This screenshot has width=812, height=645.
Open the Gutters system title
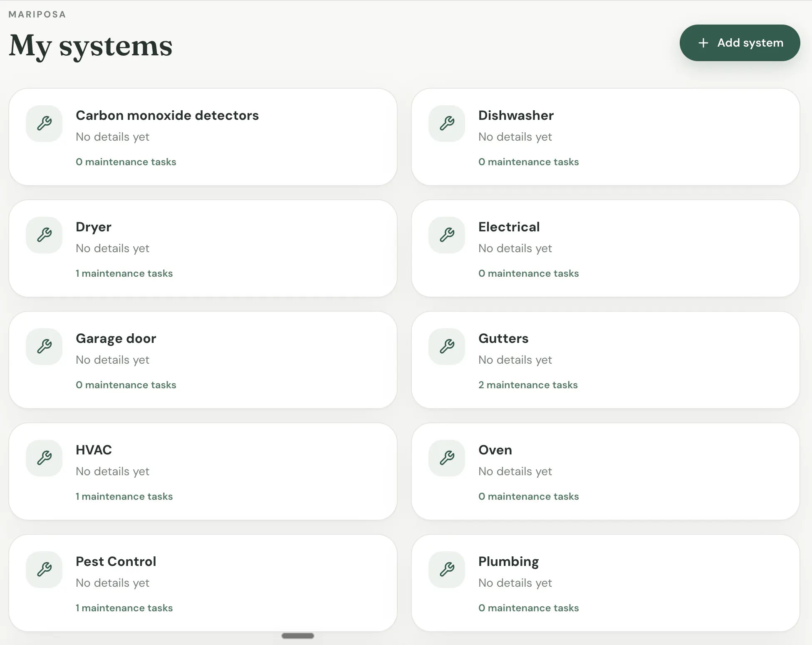tap(503, 338)
